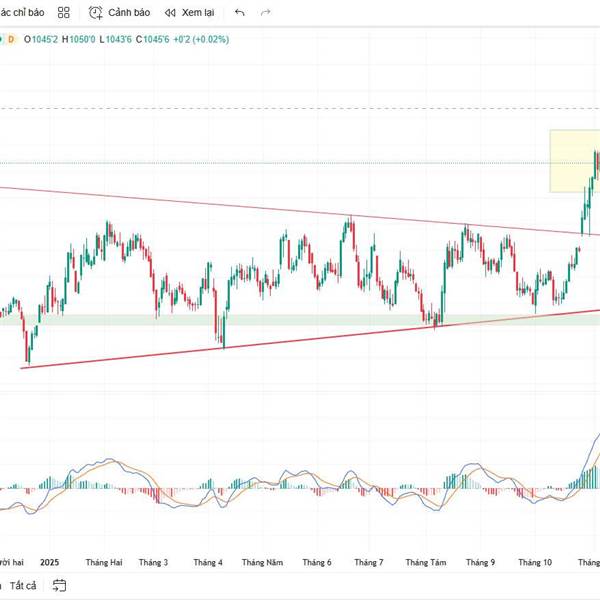Create an alert via 'Cảnh báo'
Image resolution: width=600 pixels, height=600 pixels.
[x=129, y=13]
